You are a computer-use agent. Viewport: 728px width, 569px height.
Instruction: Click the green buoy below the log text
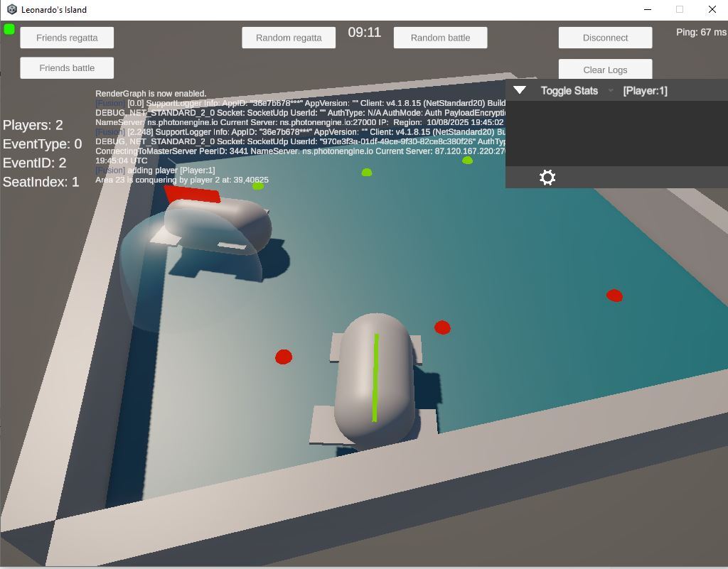258,186
